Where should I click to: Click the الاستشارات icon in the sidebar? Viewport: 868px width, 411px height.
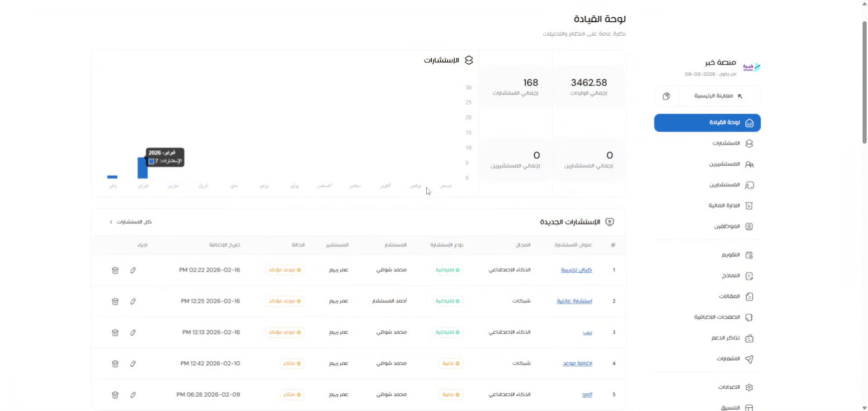[x=749, y=144]
